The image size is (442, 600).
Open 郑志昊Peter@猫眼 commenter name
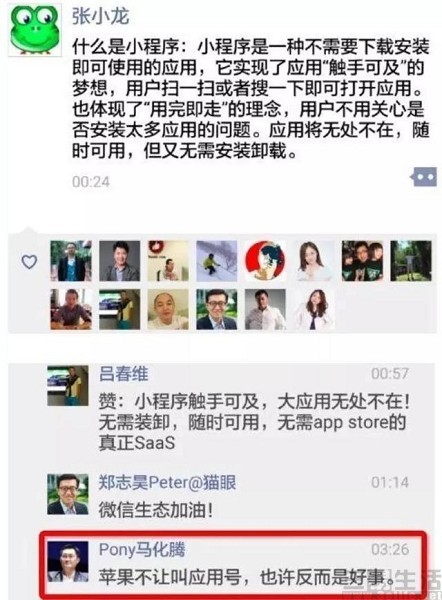click(x=167, y=483)
